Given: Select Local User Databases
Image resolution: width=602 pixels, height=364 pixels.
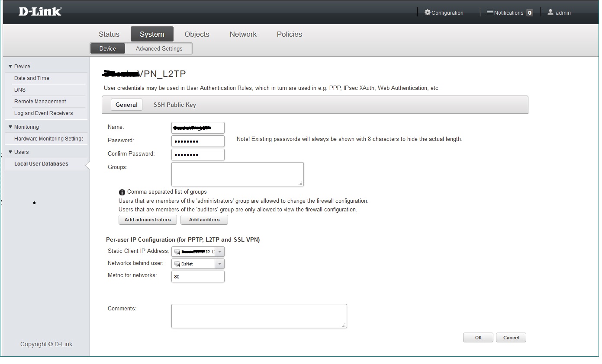Looking at the screenshot, I should click(x=41, y=164).
